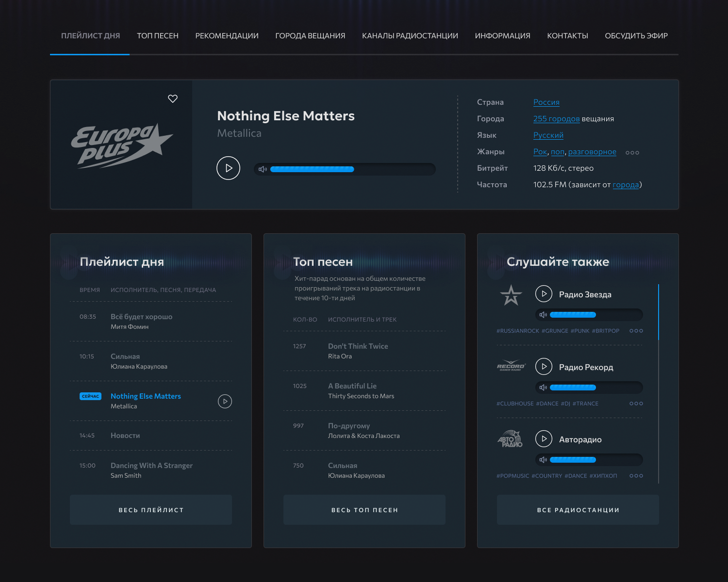Add Europa Plus to favorites with heart icon
This screenshot has height=582, width=728.
173,99
